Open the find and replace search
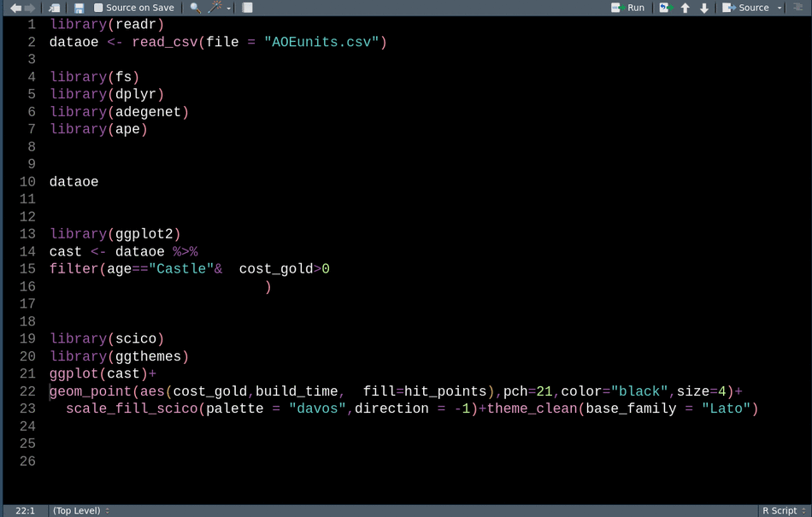Viewport: 812px width, 517px height. click(x=195, y=8)
